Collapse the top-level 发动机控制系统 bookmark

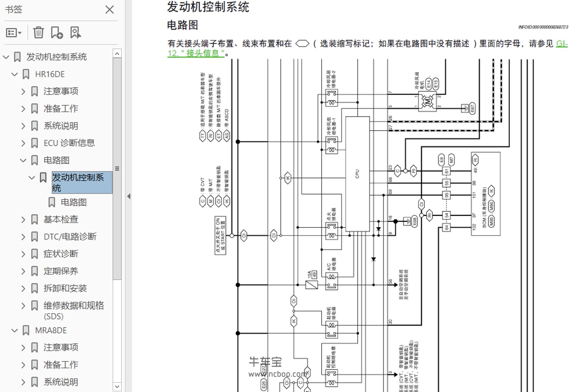point(6,57)
